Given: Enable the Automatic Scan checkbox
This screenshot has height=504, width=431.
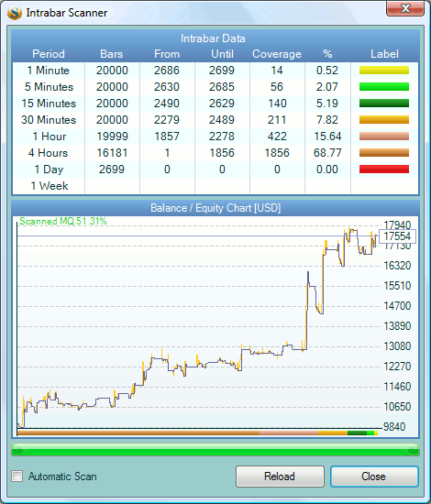Looking at the screenshot, I should coord(17,476).
